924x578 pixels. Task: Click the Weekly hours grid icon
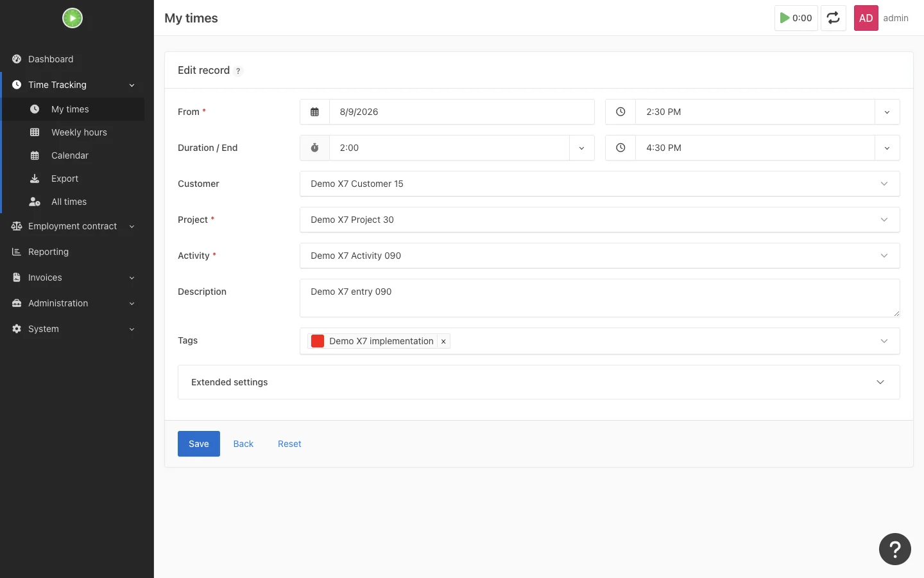[35, 132]
